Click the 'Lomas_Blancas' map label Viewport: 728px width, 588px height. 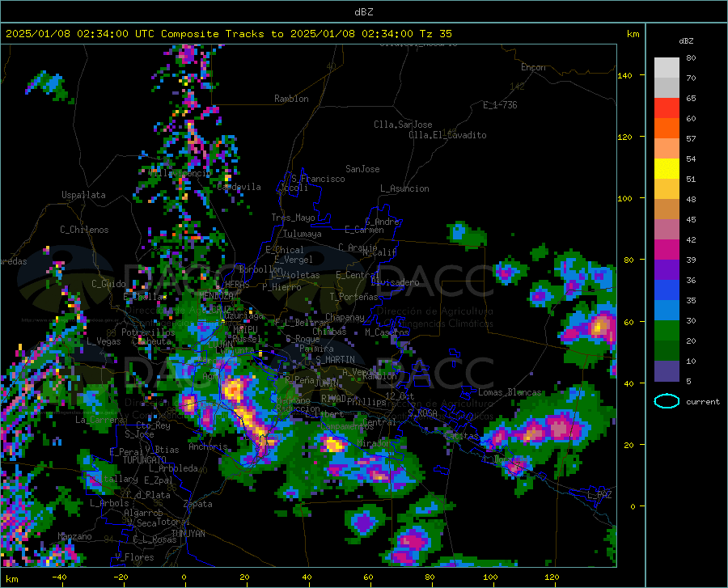pos(510,392)
